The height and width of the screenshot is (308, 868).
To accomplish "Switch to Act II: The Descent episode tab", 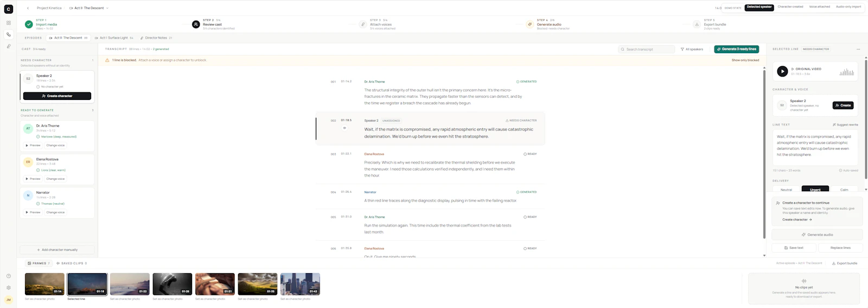I will tap(68, 38).
